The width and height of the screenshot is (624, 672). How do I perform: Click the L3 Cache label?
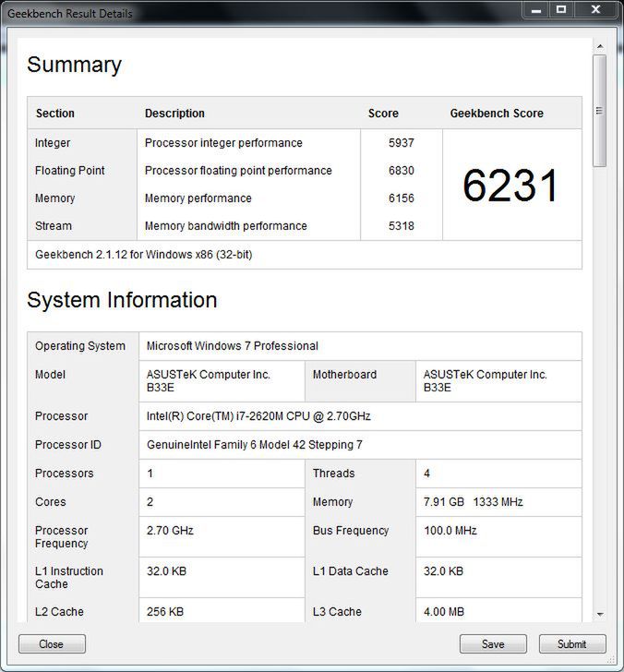337,612
